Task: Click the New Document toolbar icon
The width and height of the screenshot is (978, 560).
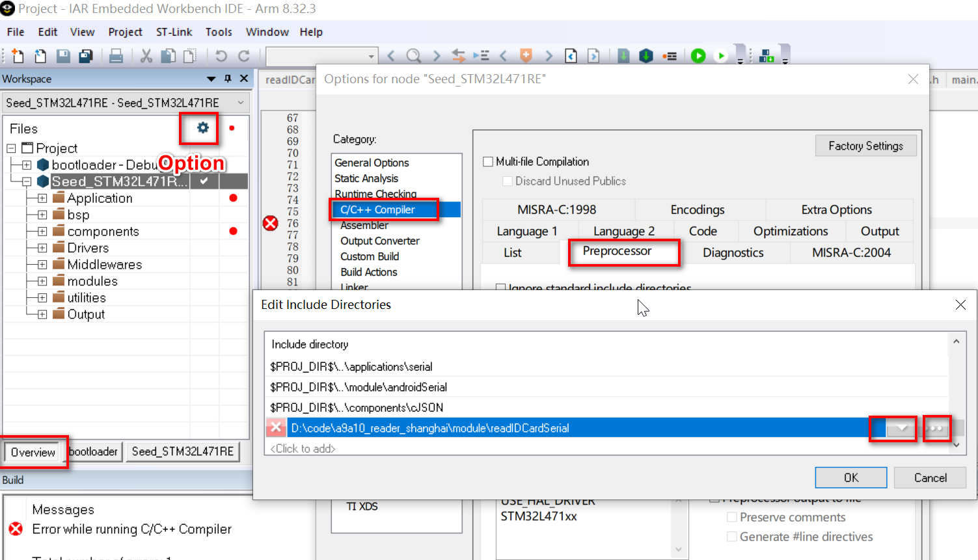Action: pos(18,56)
